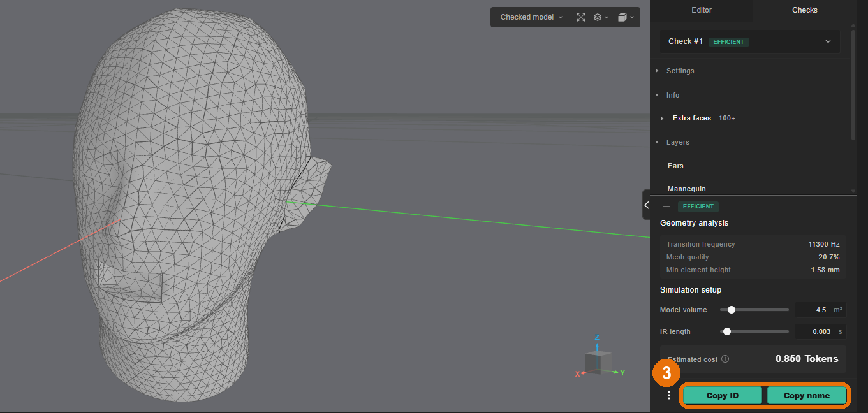Click the 20.7% mesh quality value
868x413 pixels.
pos(829,257)
